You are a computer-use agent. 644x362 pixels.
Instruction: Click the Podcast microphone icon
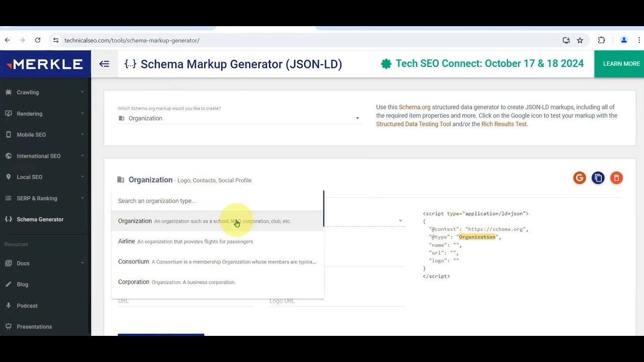[x=8, y=306]
